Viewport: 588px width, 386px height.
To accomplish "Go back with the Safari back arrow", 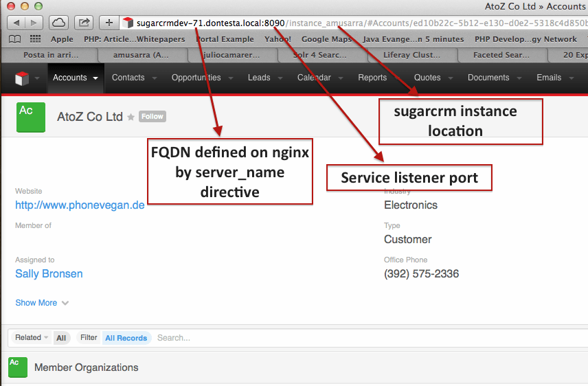I will (16, 23).
